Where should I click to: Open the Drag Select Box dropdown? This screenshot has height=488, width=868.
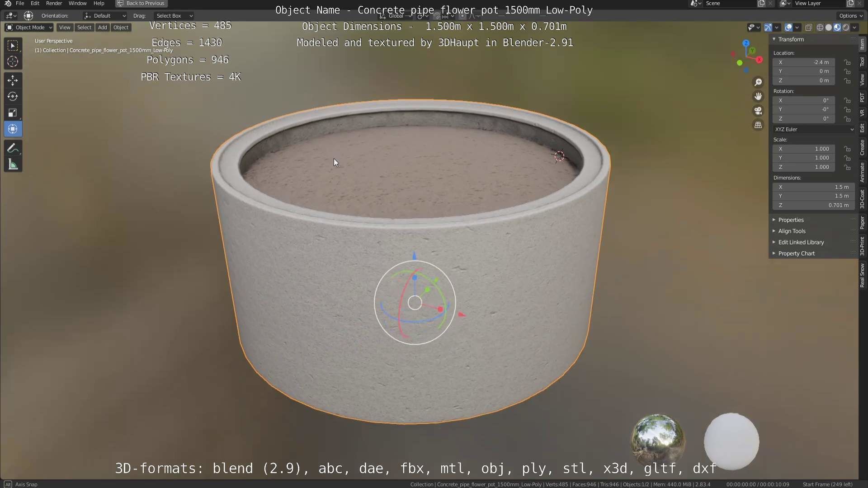coord(174,16)
